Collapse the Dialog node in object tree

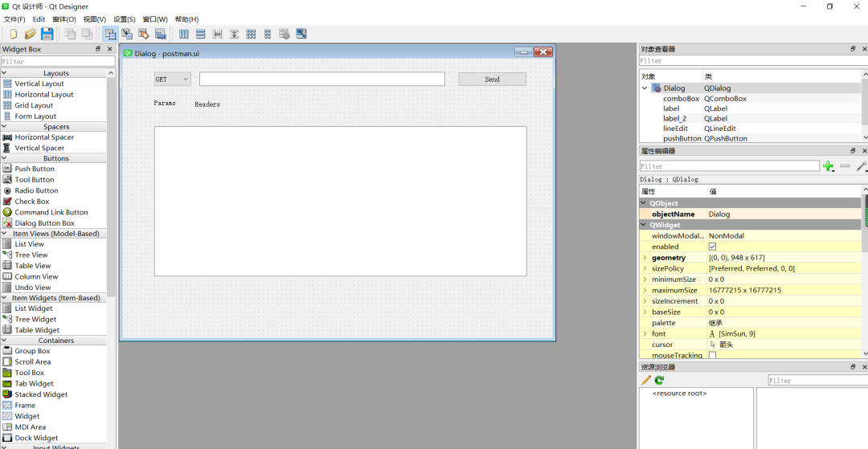pos(645,88)
